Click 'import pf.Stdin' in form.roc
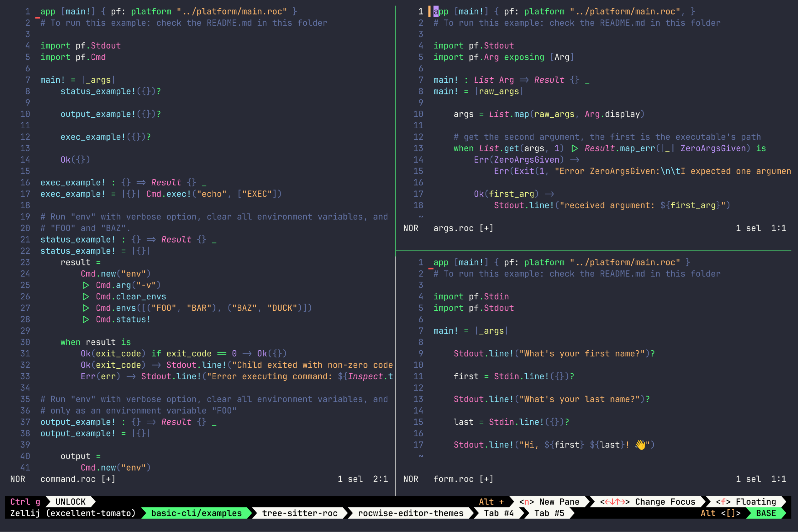The height and width of the screenshot is (532, 798). point(471,297)
